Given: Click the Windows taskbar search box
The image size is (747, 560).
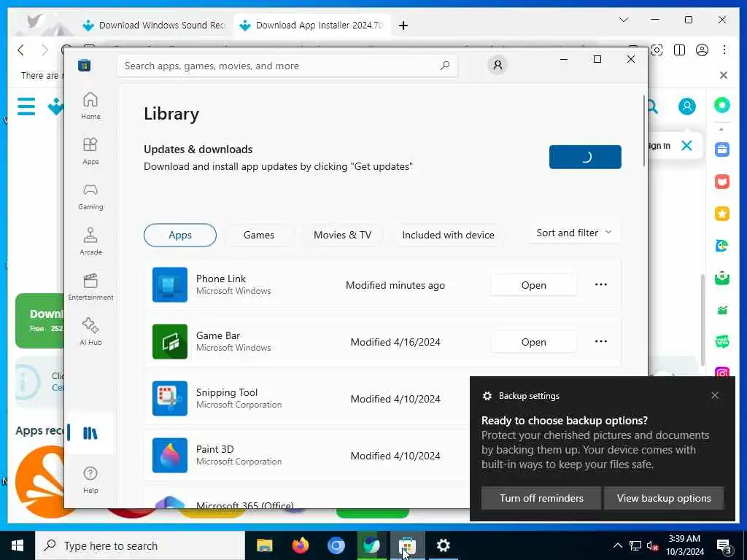Looking at the screenshot, I should click(x=140, y=545).
